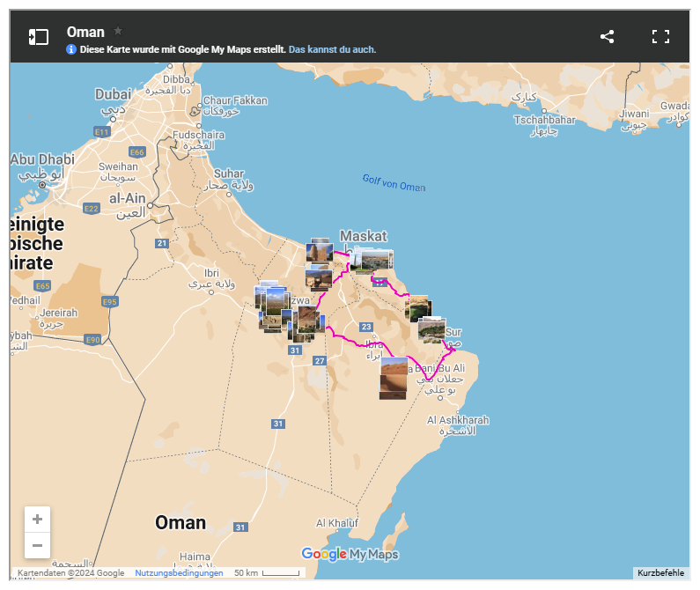Image resolution: width=700 pixels, height=590 pixels.
Task: Click the 'Jiwani' label
Action: point(633,114)
